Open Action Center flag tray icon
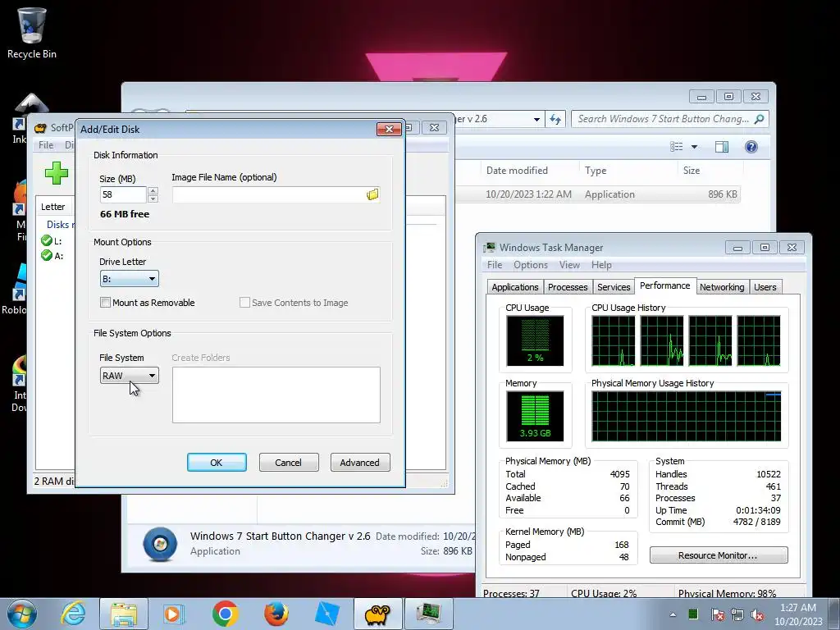Image resolution: width=840 pixels, height=630 pixels. [x=717, y=614]
